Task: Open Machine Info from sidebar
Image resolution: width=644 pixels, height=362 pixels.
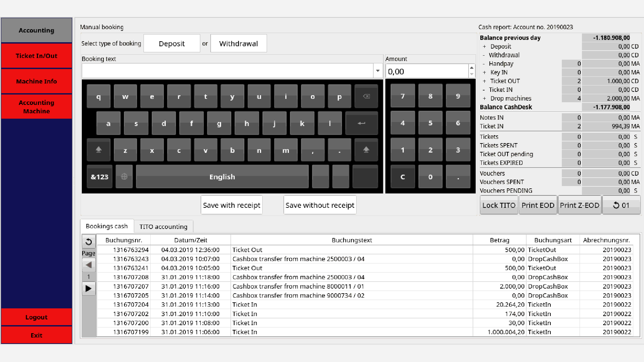Action: pyautogui.click(x=37, y=81)
